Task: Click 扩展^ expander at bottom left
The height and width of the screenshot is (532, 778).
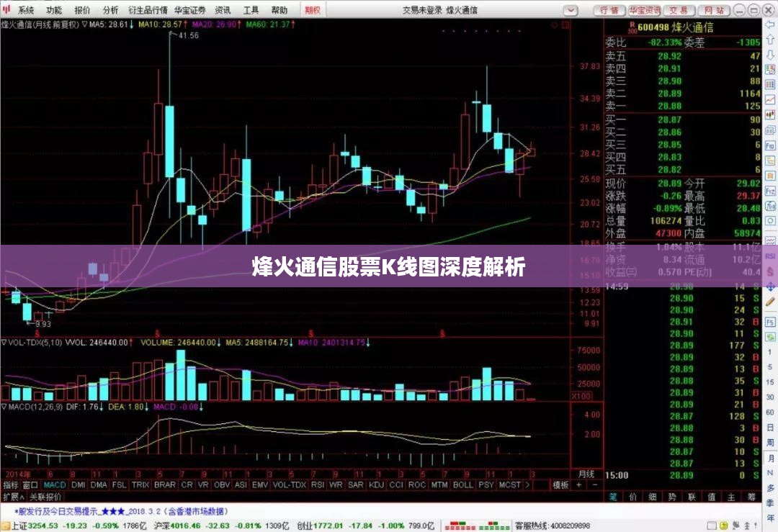Action: (14, 496)
